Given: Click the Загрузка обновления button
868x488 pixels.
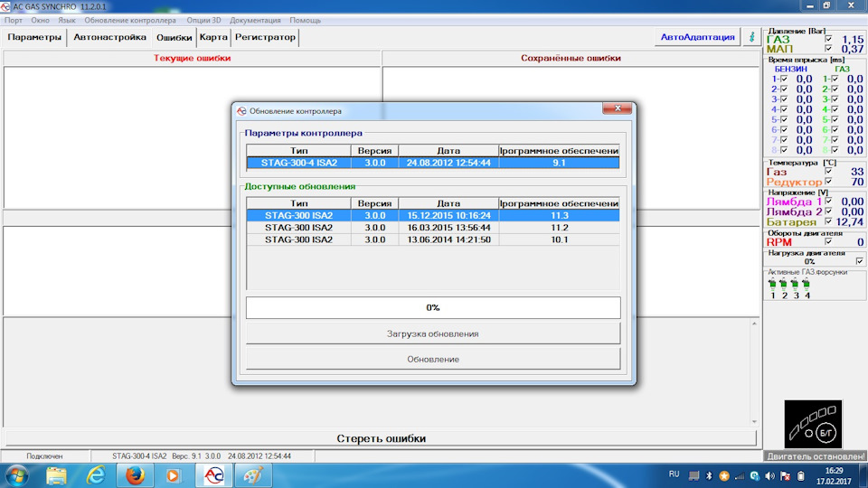Looking at the screenshot, I should point(433,333).
